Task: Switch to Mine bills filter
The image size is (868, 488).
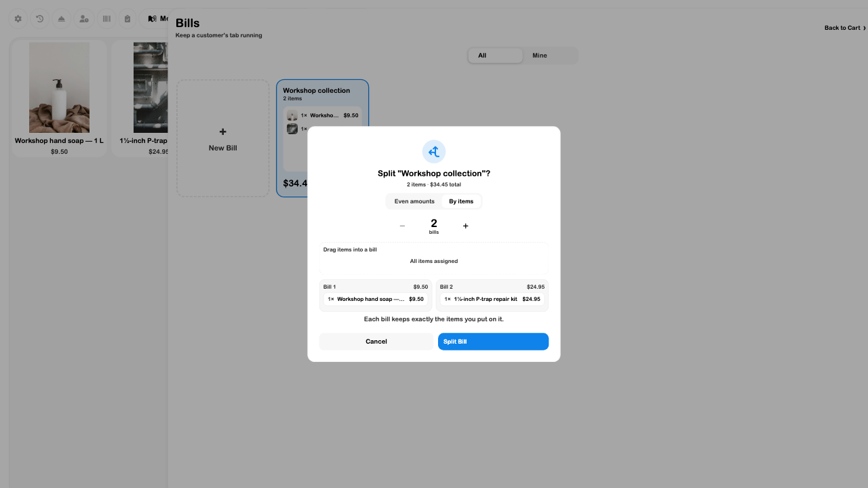Action: pos(550,56)
